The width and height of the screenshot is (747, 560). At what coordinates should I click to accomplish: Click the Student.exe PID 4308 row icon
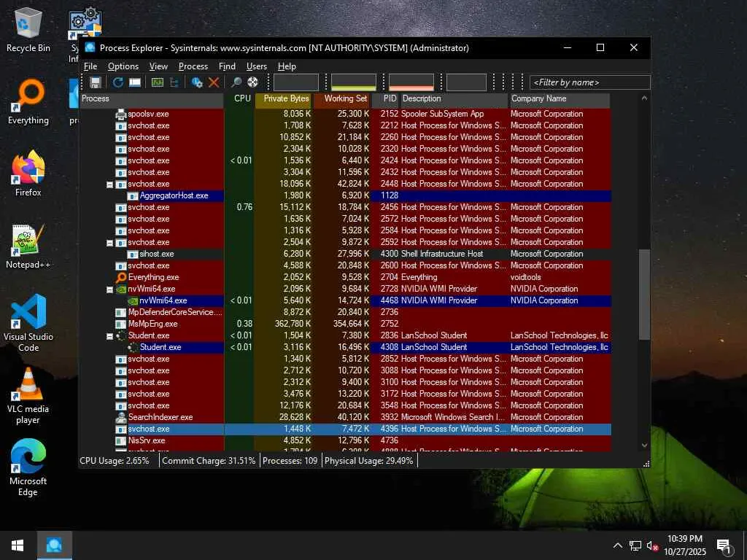pyautogui.click(x=133, y=347)
